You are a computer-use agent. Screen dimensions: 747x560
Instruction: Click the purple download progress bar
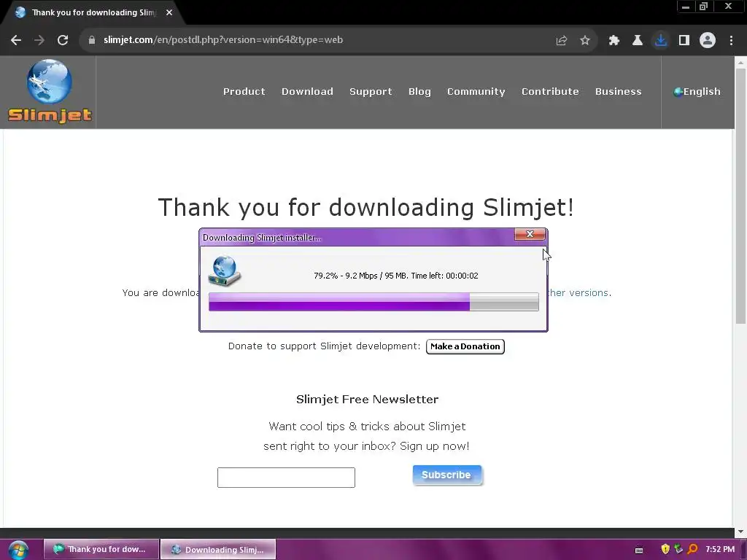click(x=373, y=302)
